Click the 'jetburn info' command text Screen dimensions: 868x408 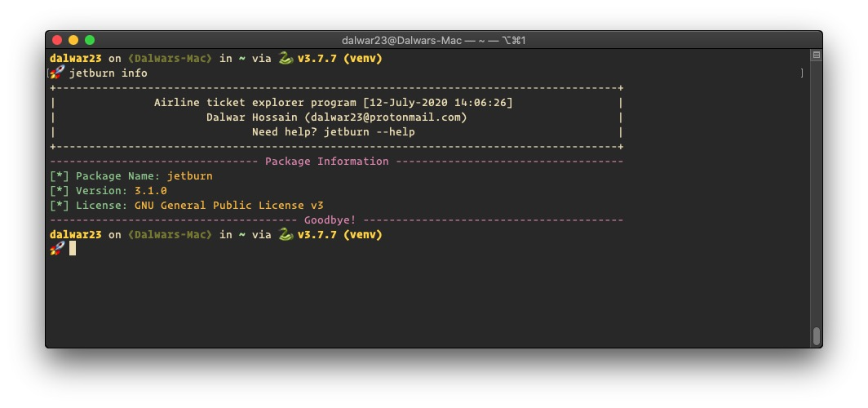click(108, 73)
